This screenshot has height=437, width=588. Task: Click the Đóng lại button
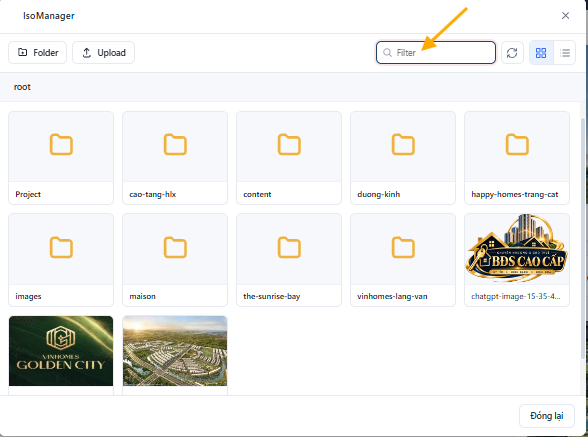pyautogui.click(x=547, y=416)
